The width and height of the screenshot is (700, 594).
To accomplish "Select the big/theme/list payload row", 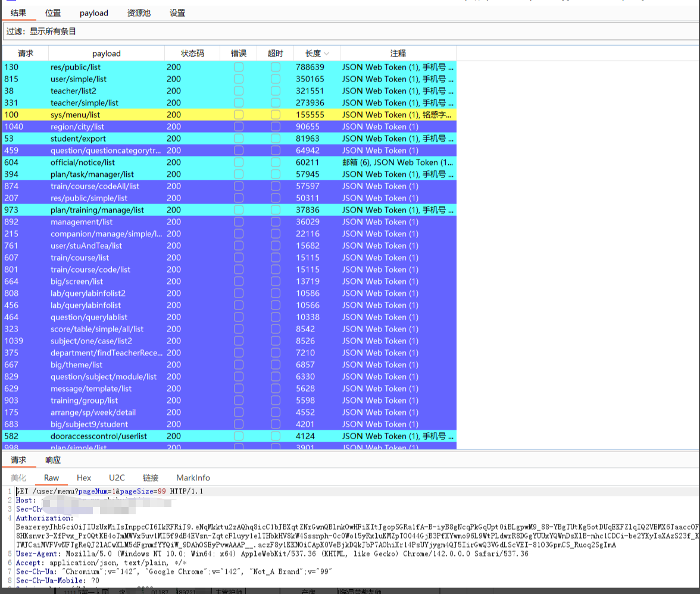I will (x=230, y=365).
